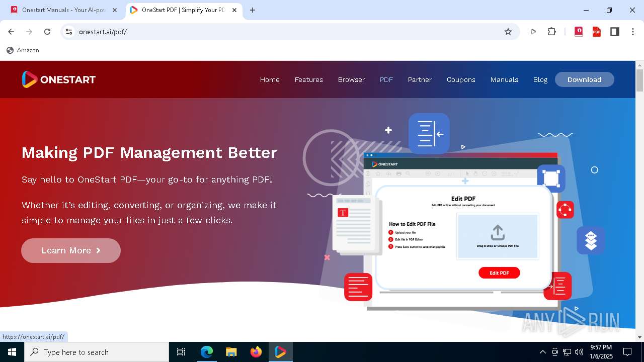Click the red Edit PDF button
The image size is (644, 362).
[x=499, y=273]
